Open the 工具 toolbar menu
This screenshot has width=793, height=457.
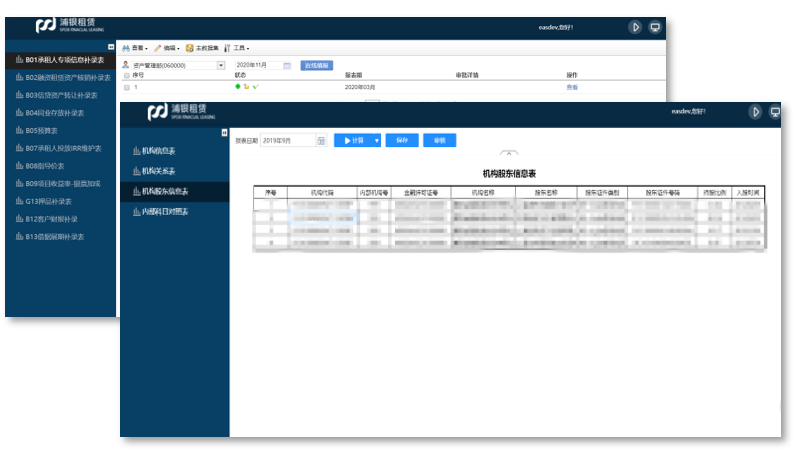[x=237, y=48]
